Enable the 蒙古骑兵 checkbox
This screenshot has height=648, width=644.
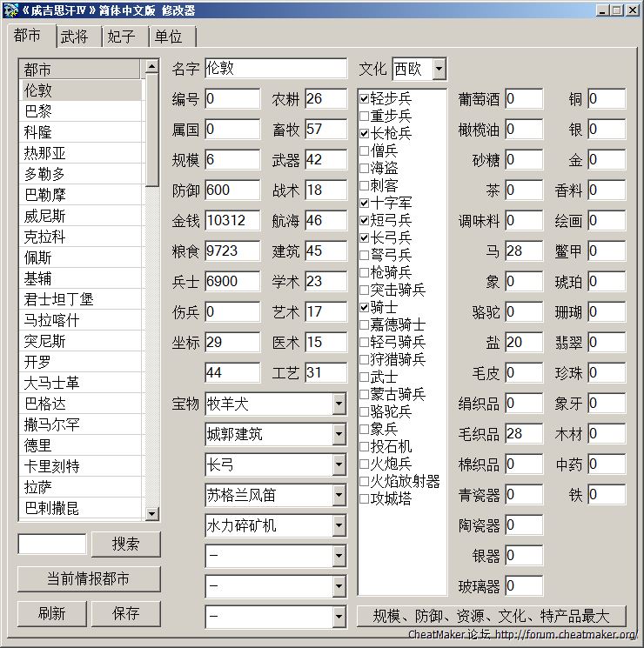pyautogui.click(x=365, y=394)
